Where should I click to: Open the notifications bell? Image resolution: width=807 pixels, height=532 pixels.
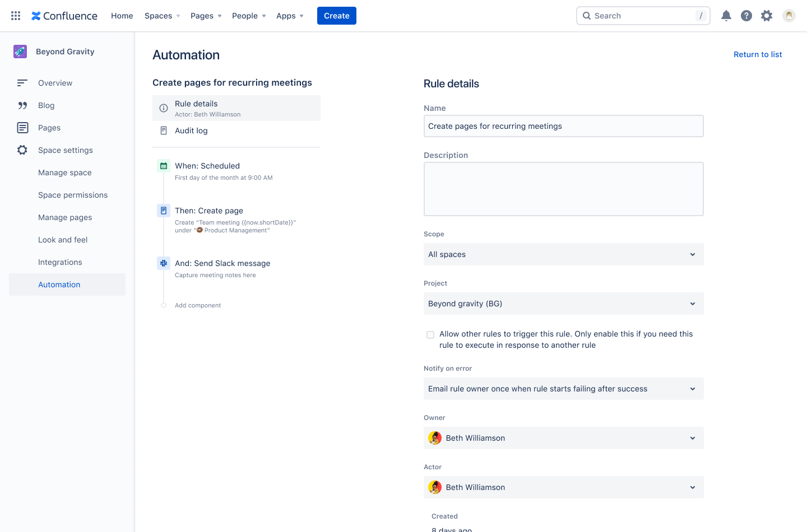726,16
